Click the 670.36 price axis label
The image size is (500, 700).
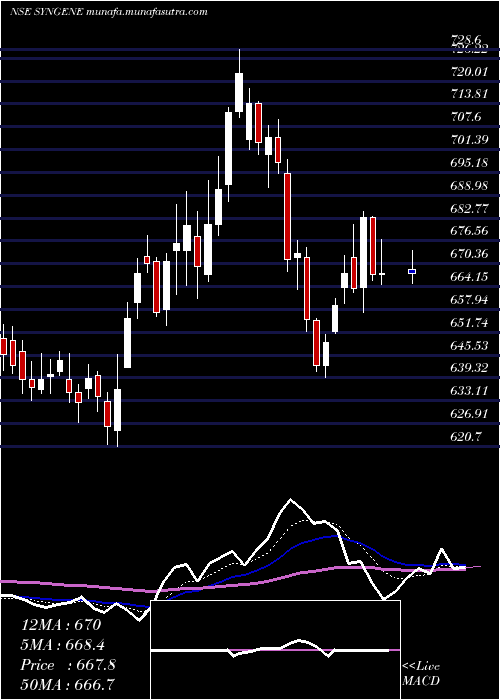point(469,254)
